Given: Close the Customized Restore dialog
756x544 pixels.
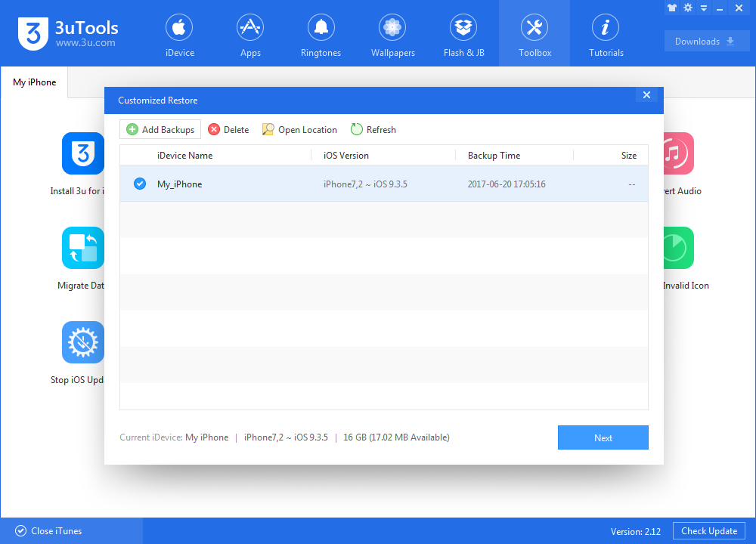Looking at the screenshot, I should pos(646,95).
